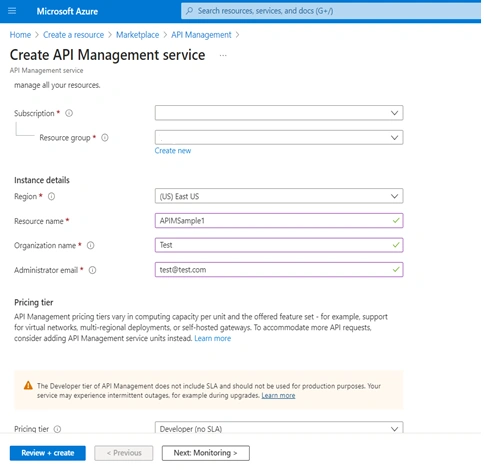Click the Resource name field label
This screenshot has height=470, width=484.
(x=39, y=221)
